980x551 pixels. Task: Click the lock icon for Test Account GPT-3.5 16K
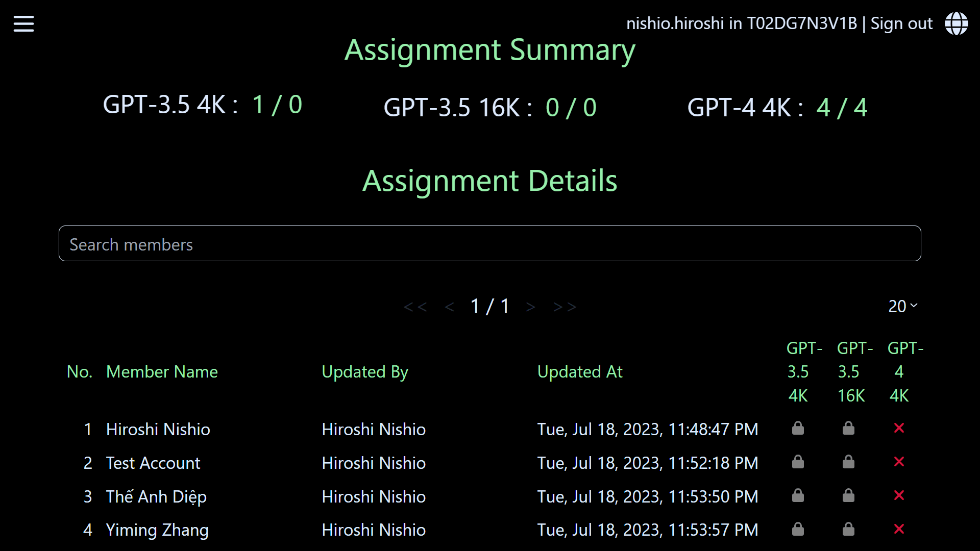[x=848, y=462]
